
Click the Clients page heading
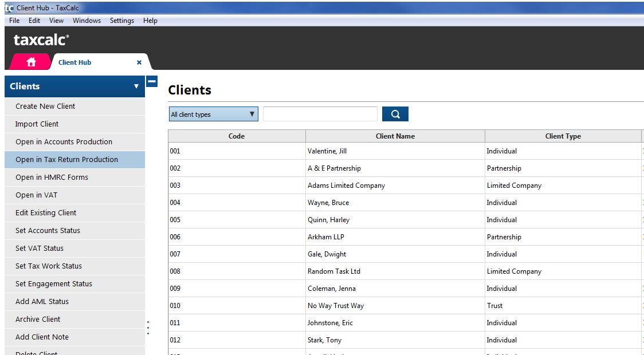pyautogui.click(x=190, y=90)
